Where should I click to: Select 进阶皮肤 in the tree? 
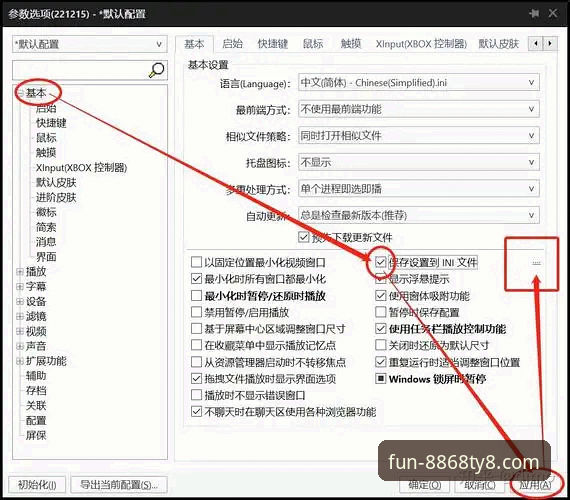(56, 197)
